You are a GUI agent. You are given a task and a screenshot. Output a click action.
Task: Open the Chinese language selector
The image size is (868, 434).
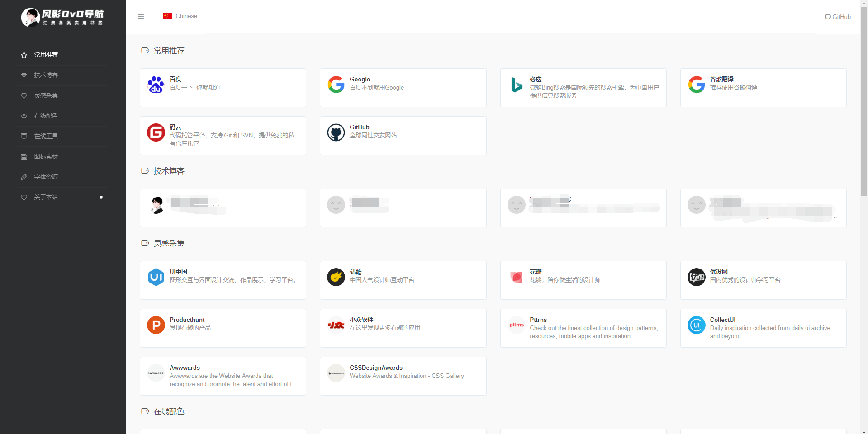pyautogui.click(x=180, y=16)
